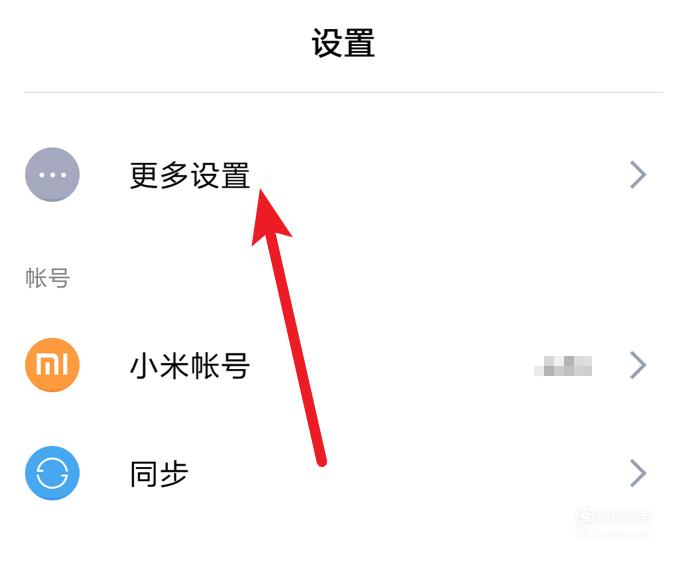Expand the chevron beside 小米帐号
This screenshot has height=564, width=676.
point(638,365)
